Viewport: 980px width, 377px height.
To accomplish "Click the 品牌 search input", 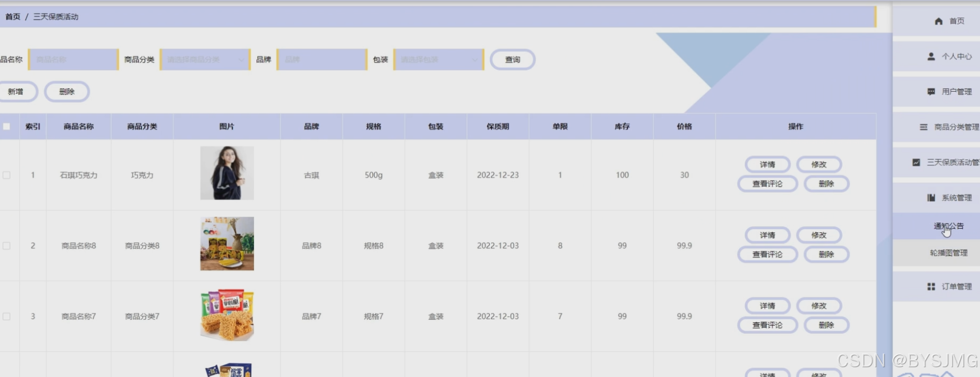I will pyautogui.click(x=322, y=59).
